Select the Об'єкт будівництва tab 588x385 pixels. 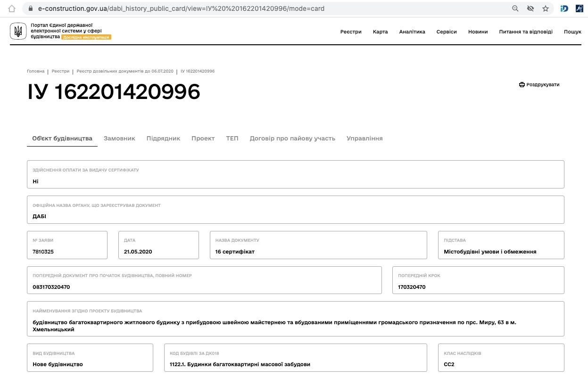(62, 139)
